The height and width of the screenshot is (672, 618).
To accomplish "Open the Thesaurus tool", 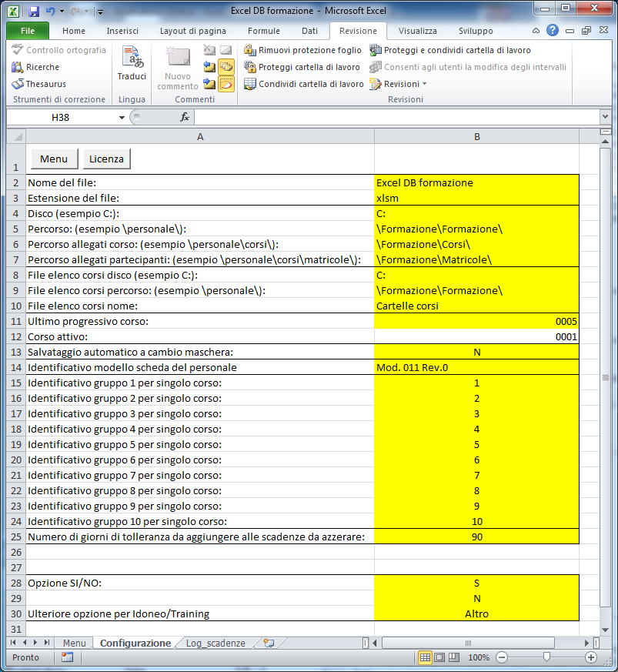I will (38, 84).
